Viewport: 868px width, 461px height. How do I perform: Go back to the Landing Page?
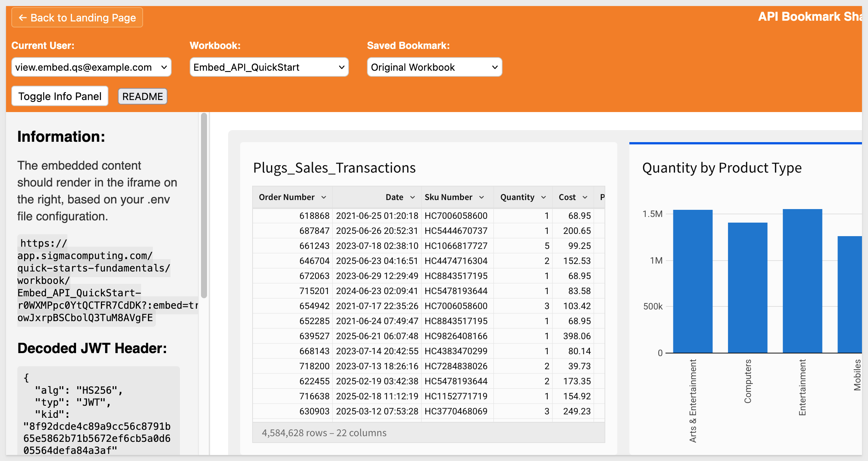pos(77,18)
